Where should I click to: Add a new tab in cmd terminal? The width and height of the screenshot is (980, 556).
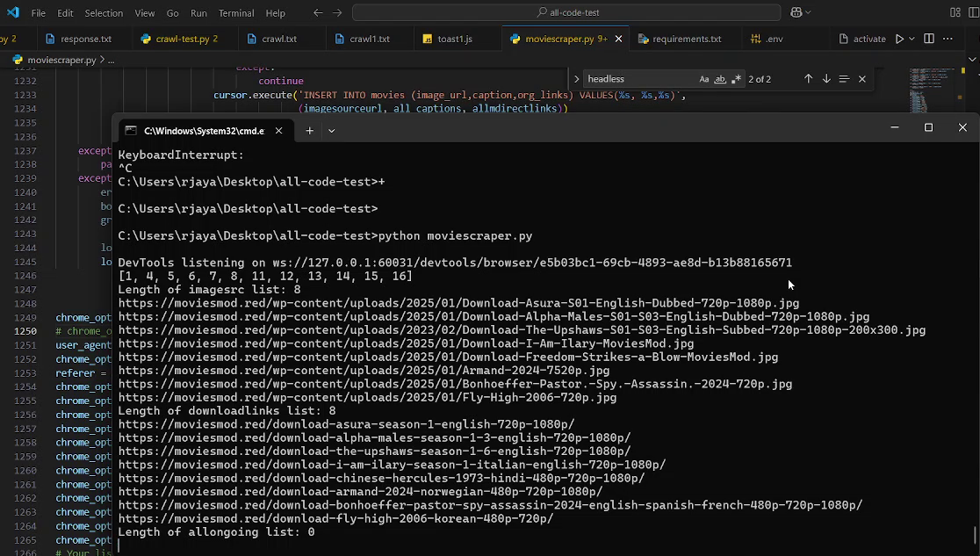309,130
